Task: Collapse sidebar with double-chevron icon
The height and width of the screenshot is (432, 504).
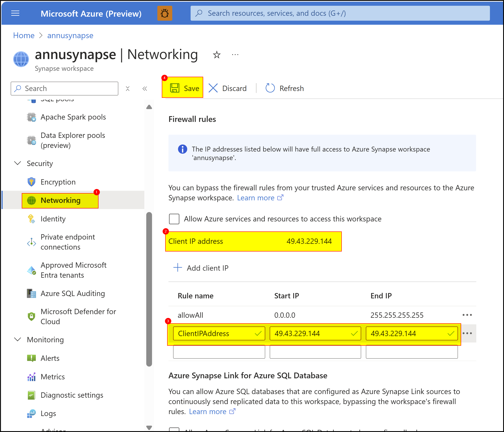Action: tap(145, 88)
